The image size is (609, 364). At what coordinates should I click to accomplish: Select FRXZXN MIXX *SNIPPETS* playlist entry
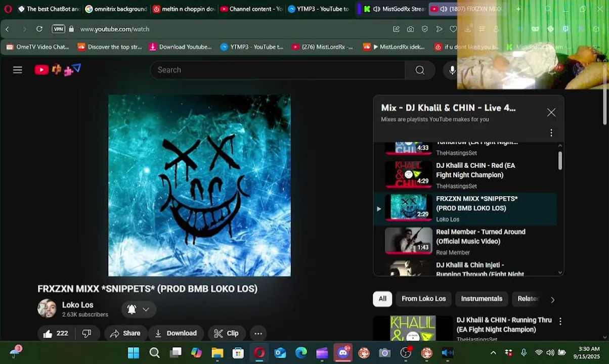(x=465, y=208)
